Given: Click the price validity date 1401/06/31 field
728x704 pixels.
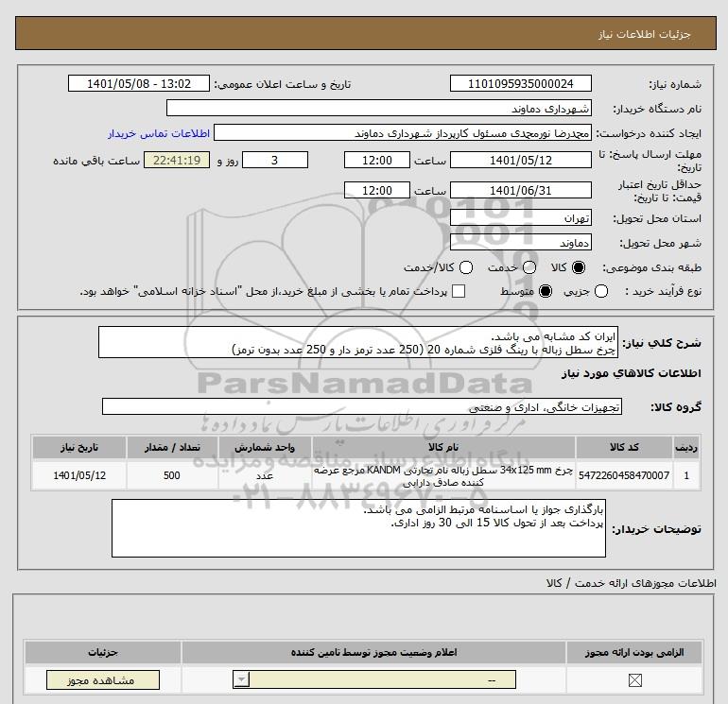Looking at the screenshot, I should click(x=520, y=190).
